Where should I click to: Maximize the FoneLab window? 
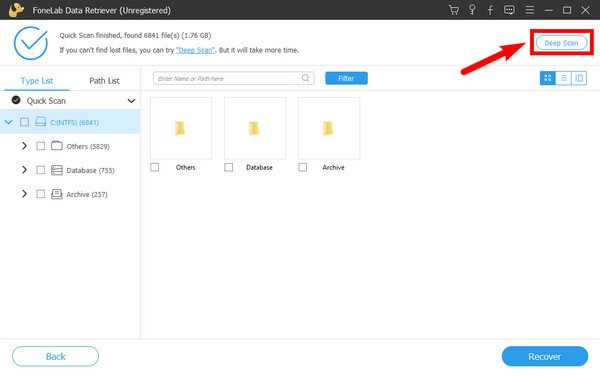tap(567, 10)
